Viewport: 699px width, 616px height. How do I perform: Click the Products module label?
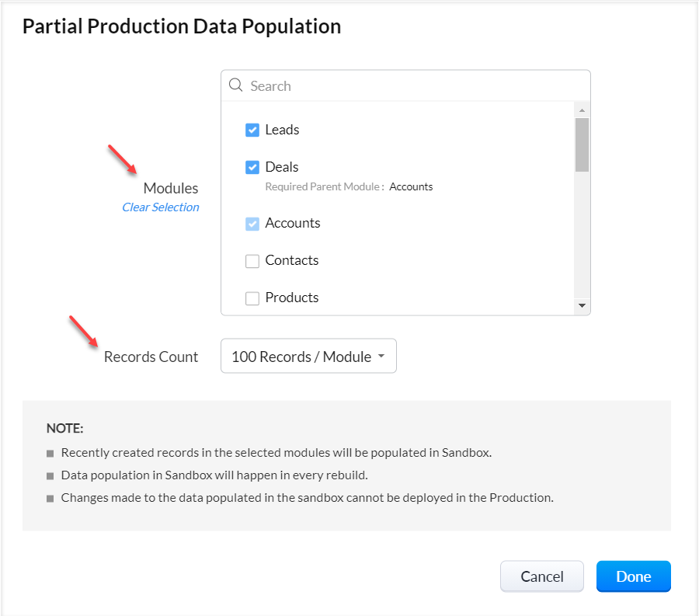pyautogui.click(x=292, y=298)
